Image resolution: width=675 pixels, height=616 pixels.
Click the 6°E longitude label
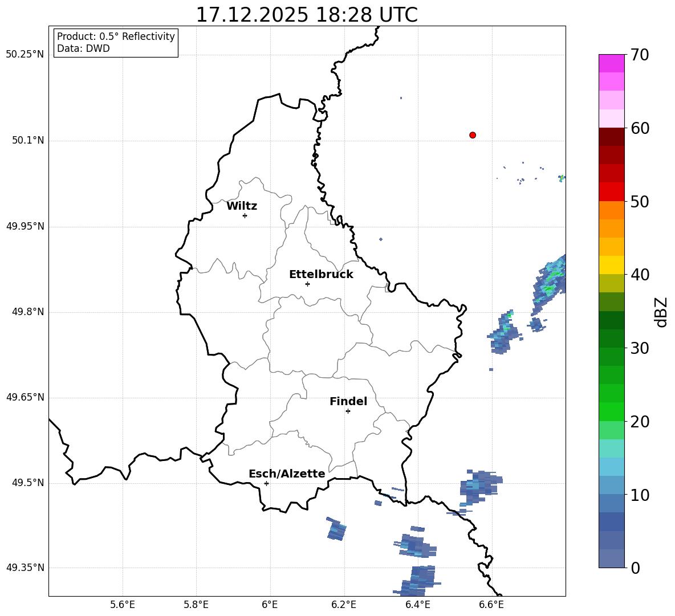[270, 605]
